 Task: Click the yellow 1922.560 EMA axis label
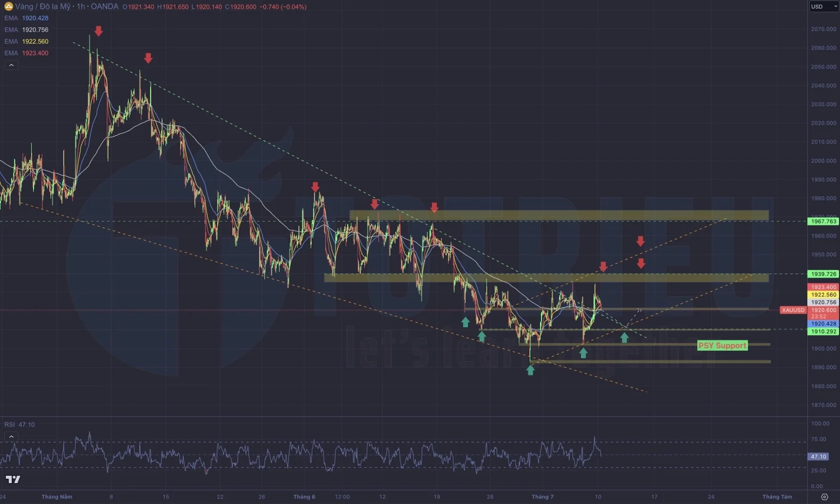pyautogui.click(x=823, y=294)
